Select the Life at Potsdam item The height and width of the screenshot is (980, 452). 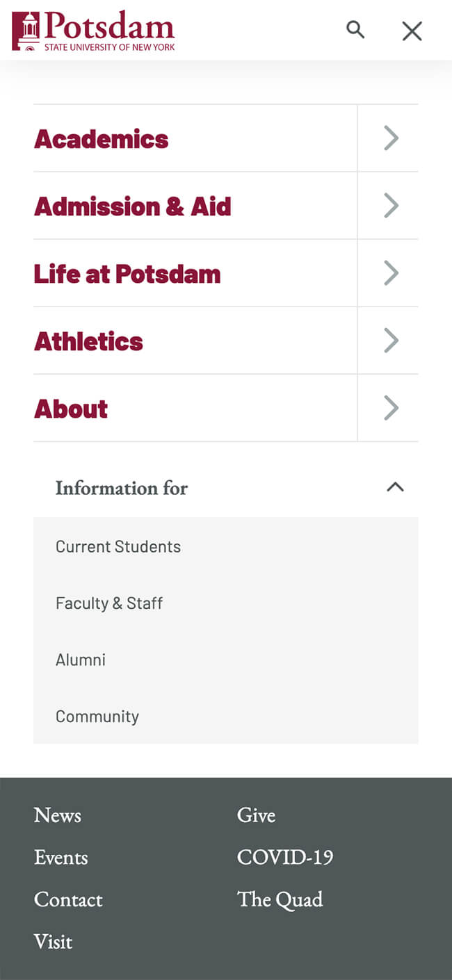tap(127, 274)
